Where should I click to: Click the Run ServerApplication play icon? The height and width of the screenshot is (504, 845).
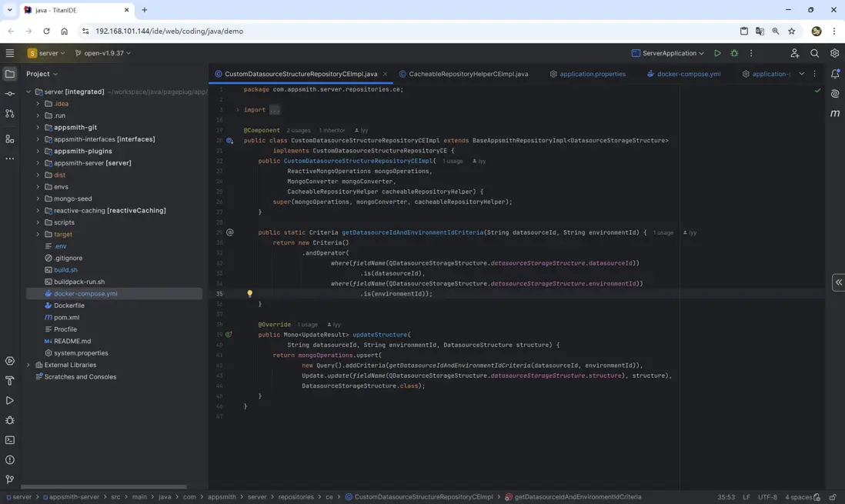717,53
